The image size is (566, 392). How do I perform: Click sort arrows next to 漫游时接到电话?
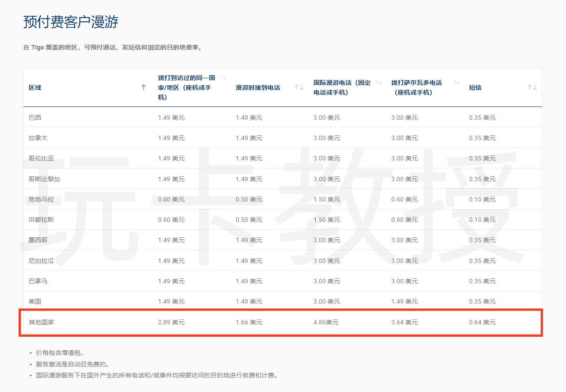tap(299, 88)
